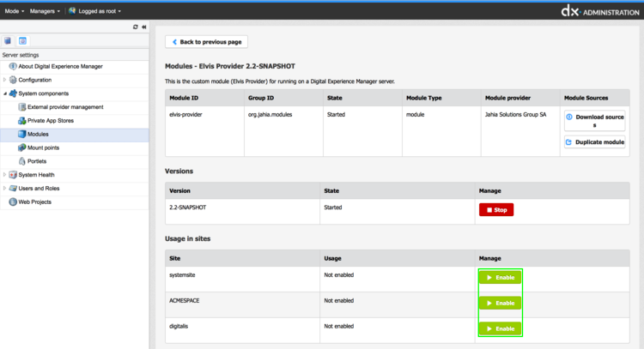The height and width of the screenshot is (349, 644).
Task: Enable module for ACMESPACE site
Action: tap(500, 303)
